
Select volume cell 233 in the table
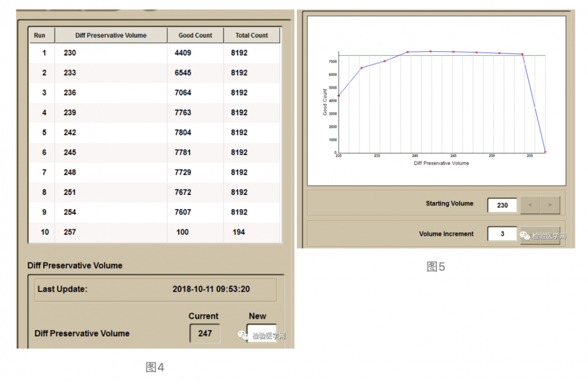click(x=70, y=73)
